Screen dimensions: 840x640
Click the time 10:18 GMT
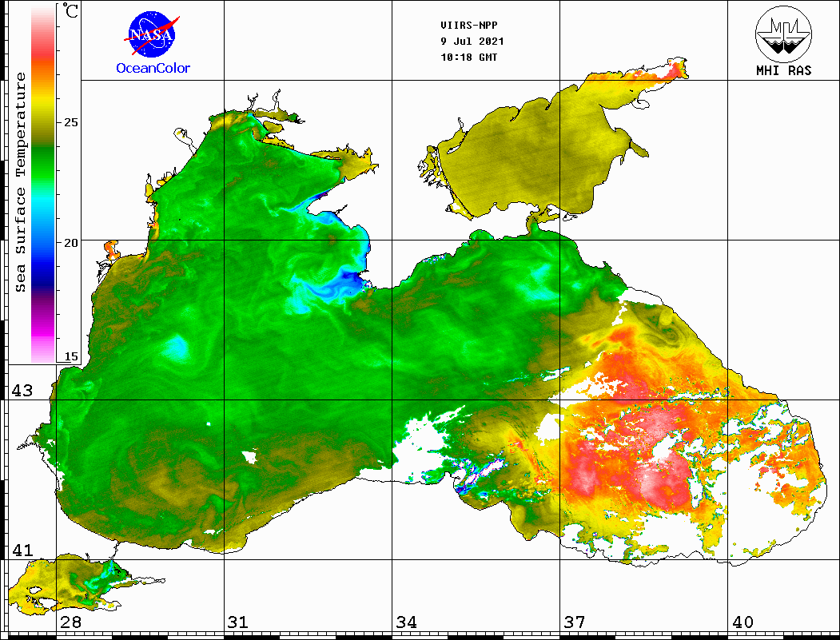pos(468,58)
